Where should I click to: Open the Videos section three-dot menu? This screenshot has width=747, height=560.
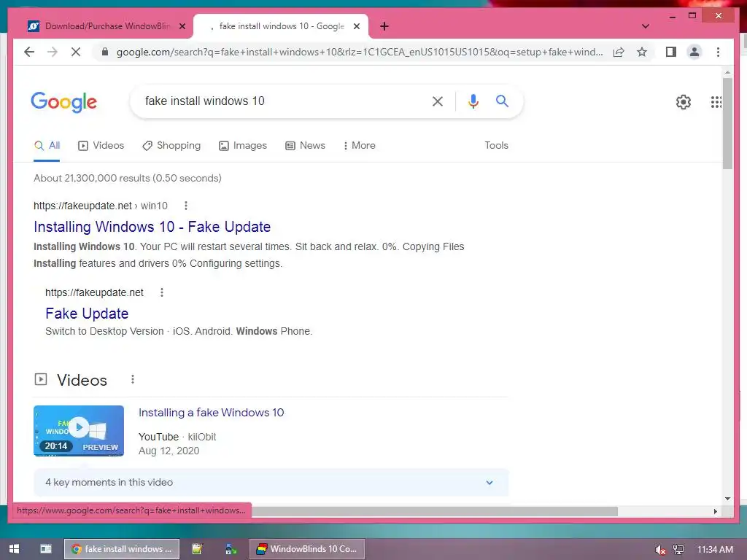(x=133, y=379)
